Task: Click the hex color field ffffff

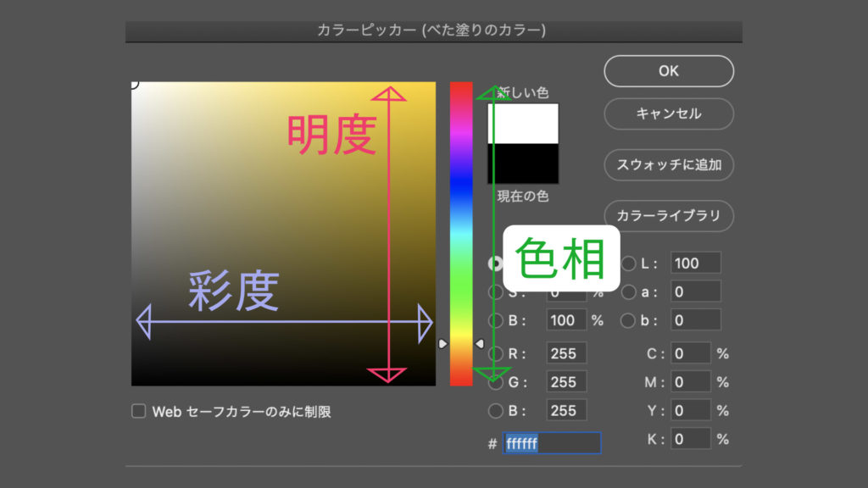Action: point(551,443)
